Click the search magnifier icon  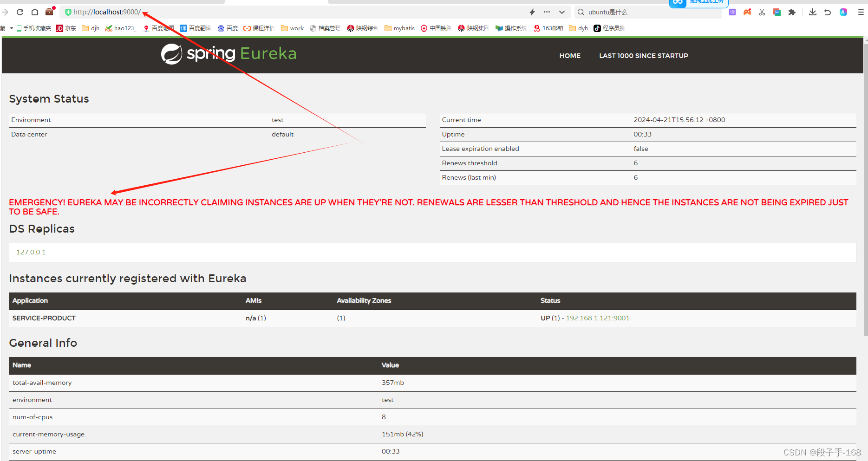pyautogui.click(x=581, y=12)
